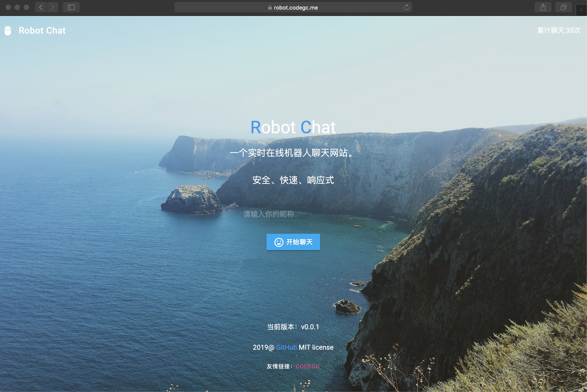
Task: Go forward with Safari's forward arrow
Action: pyautogui.click(x=53, y=7)
